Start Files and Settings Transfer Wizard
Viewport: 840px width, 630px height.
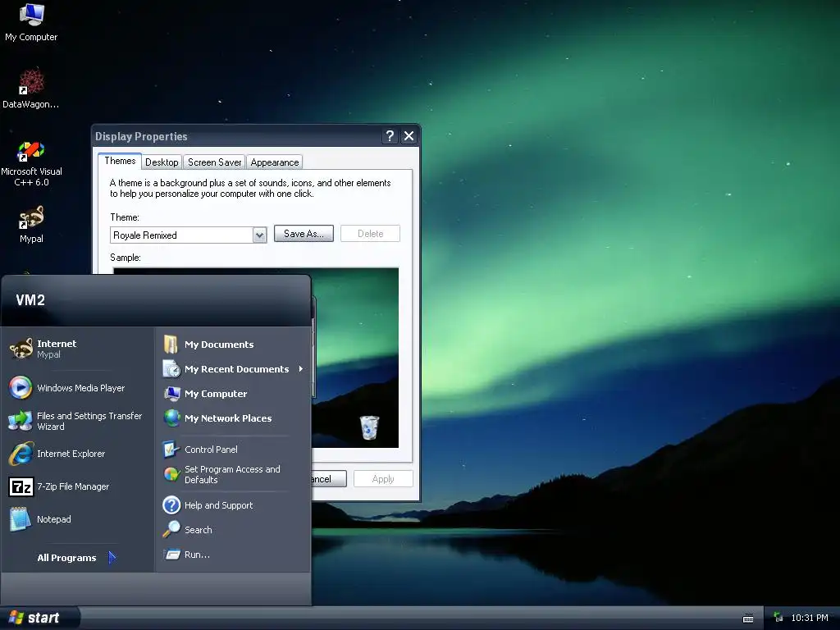[x=77, y=421]
